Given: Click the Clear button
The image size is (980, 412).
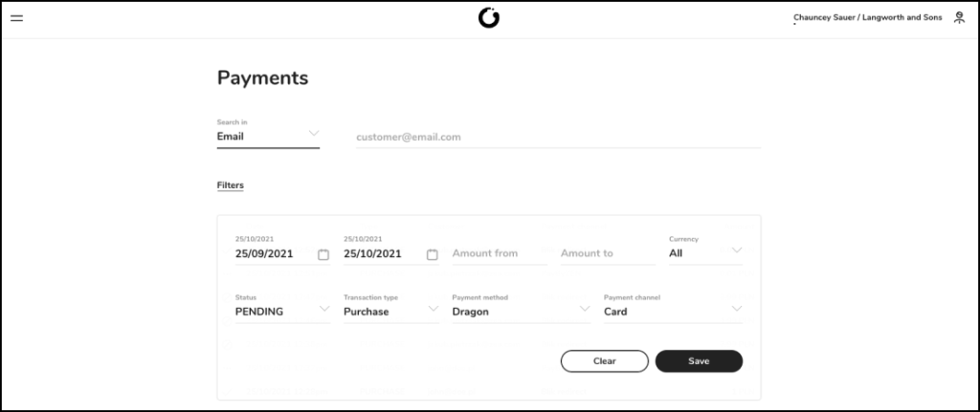Looking at the screenshot, I should click(605, 360).
